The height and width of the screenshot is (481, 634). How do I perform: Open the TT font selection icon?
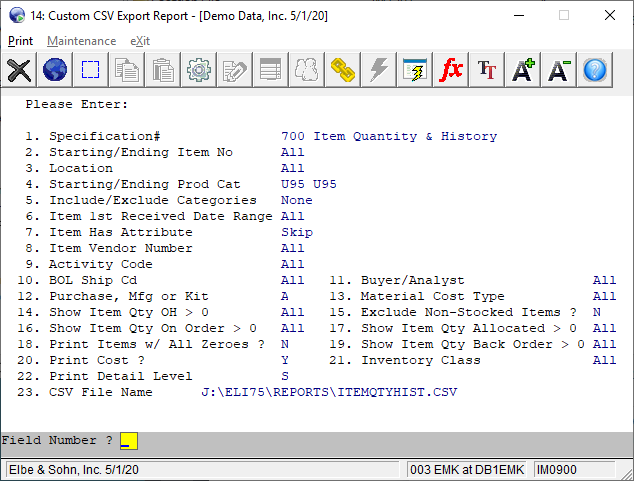pyautogui.click(x=486, y=70)
